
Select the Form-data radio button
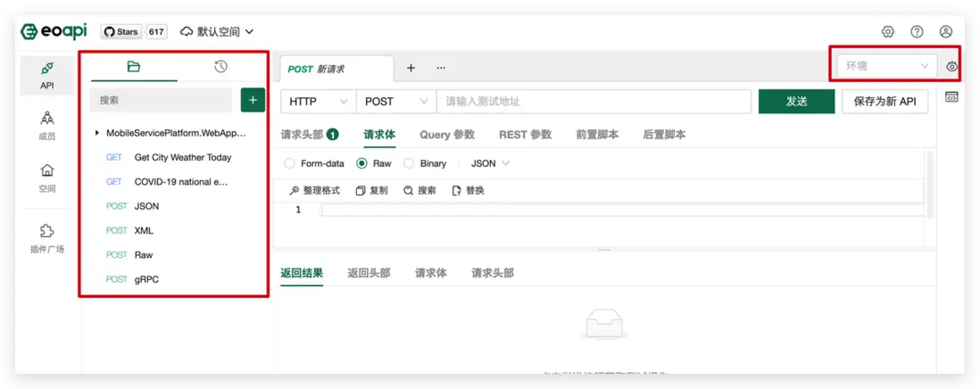click(x=289, y=163)
